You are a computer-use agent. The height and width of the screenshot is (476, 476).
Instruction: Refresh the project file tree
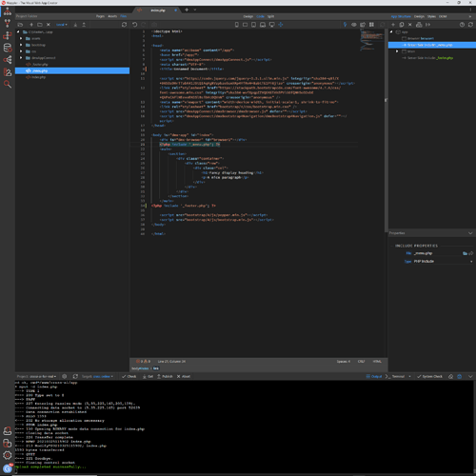pos(124,25)
